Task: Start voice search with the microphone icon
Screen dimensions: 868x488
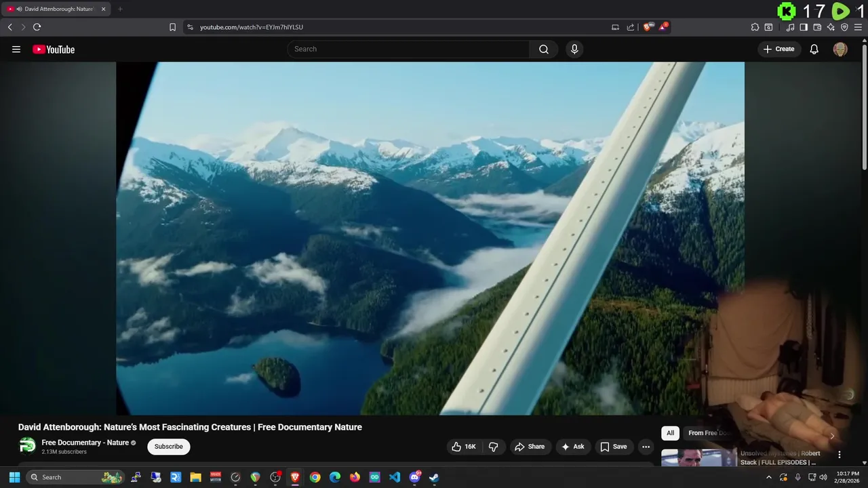Action: pos(574,49)
